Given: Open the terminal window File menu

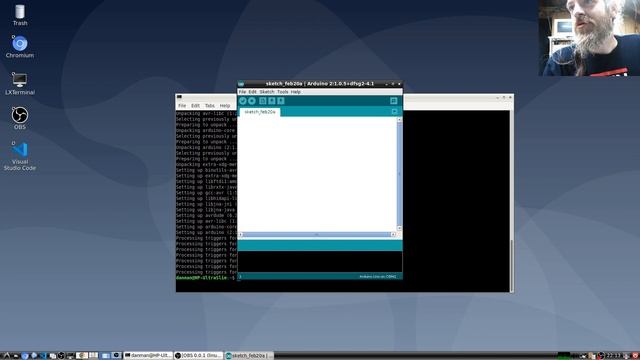Looking at the screenshot, I should click(182, 105).
